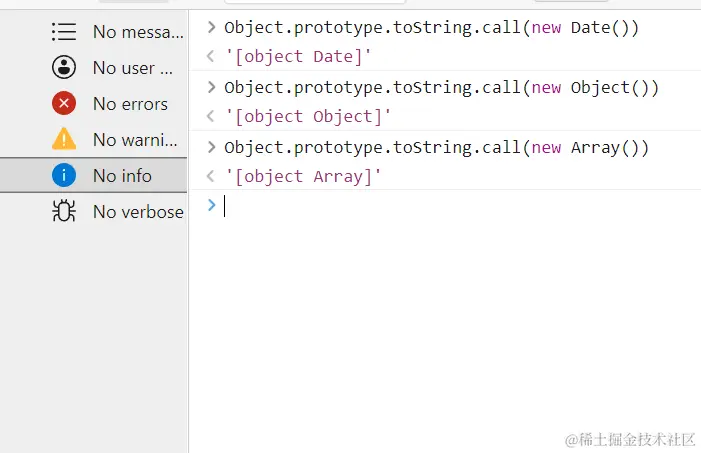
Task: Select the 'No info' filter entry
Action: coord(93,175)
